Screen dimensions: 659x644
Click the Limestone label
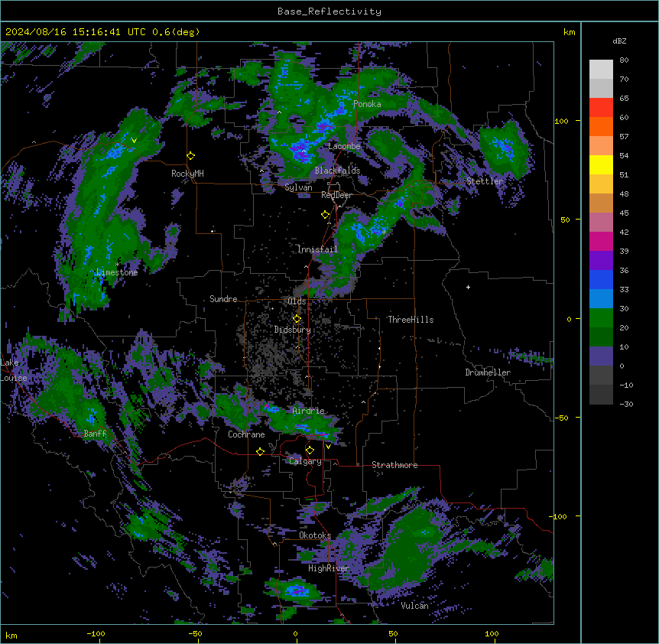coord(117,272)
